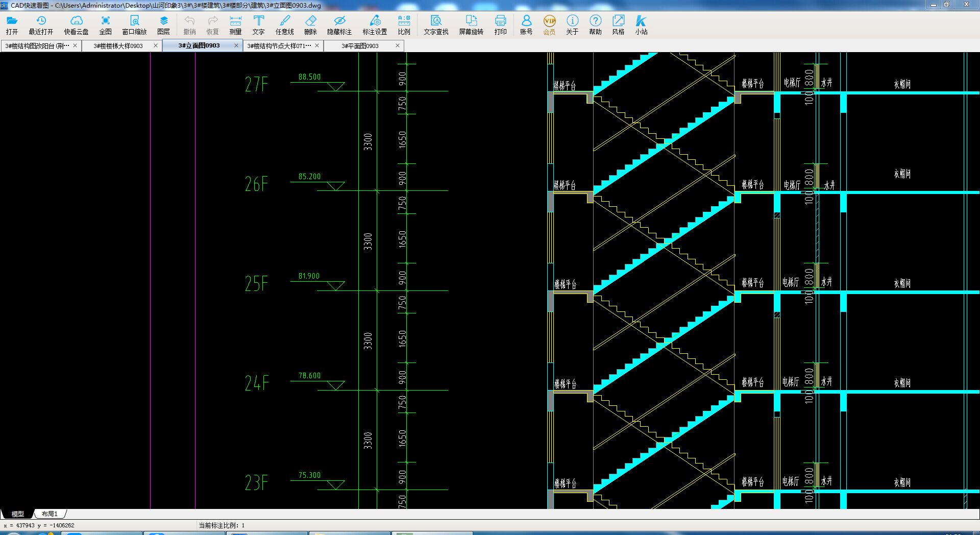The width and height of the screenshot is (980, 535).
Task: Print the drawing with 打印
Action: coord(500,25)
